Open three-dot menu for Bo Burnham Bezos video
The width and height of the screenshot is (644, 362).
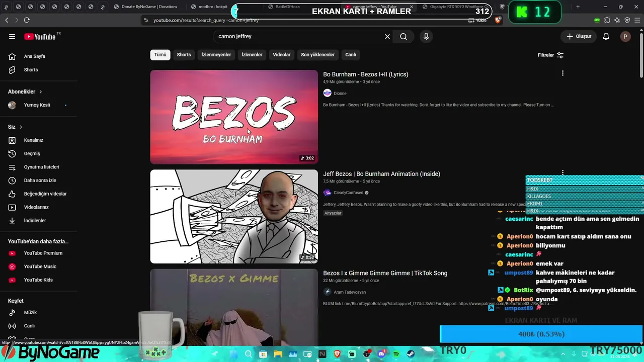tap(562, 74)
